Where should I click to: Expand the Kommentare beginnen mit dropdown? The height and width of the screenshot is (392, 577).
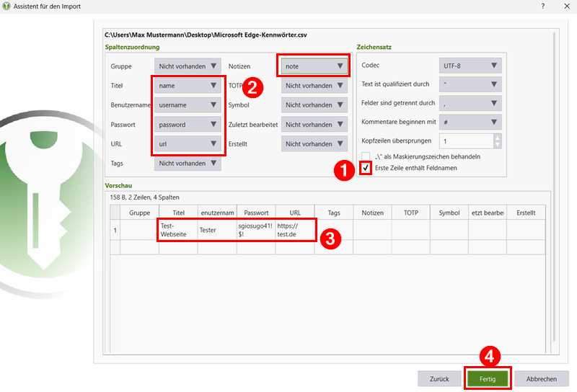click(x=470, y=122)
